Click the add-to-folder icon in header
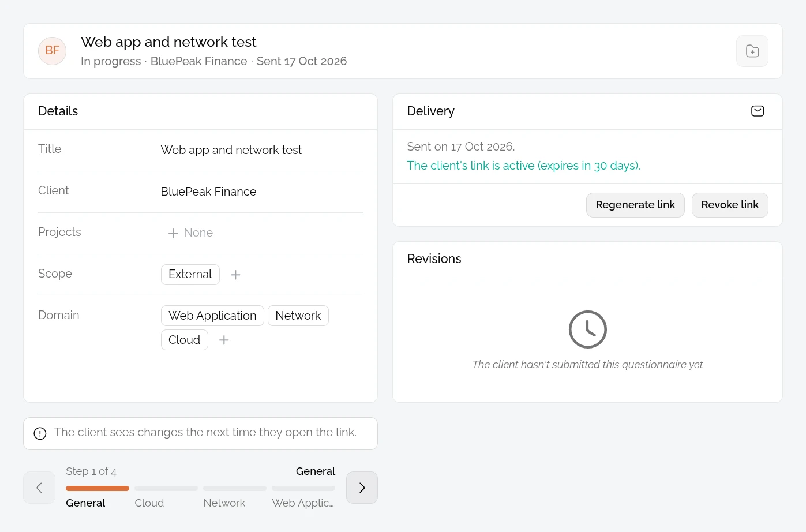This screenshot has height=532, width=806. [x=752, y=51]
